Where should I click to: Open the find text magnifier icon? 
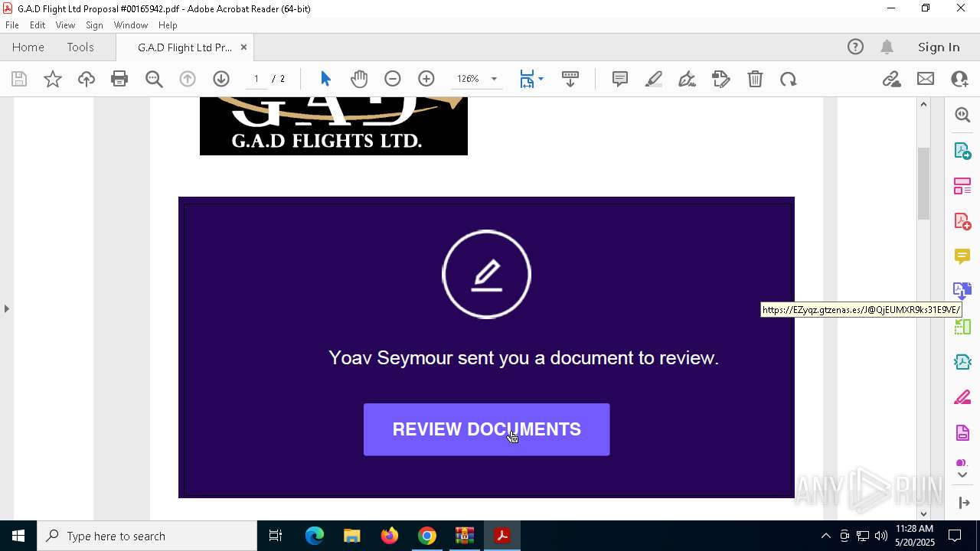(154, 79)
